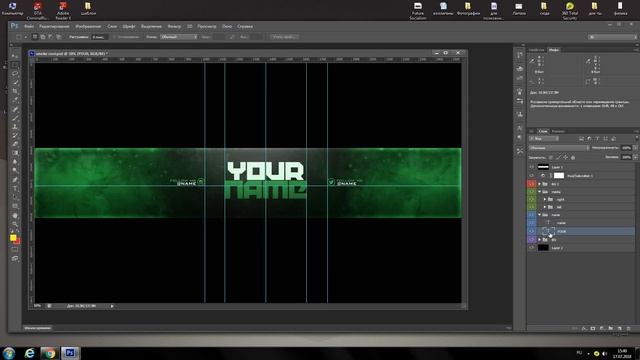
Task: Click the Feather input field
Action: click(x=99, y=37)
